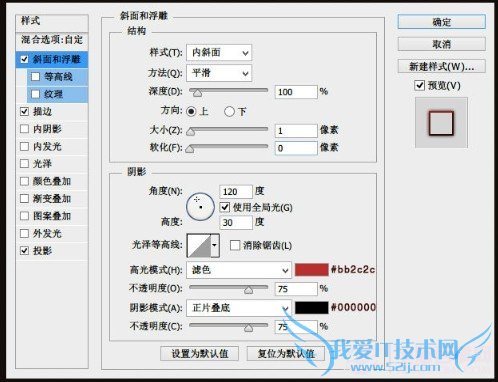Click the shadow 不透明度(C) slider handle

click(248, 328)
